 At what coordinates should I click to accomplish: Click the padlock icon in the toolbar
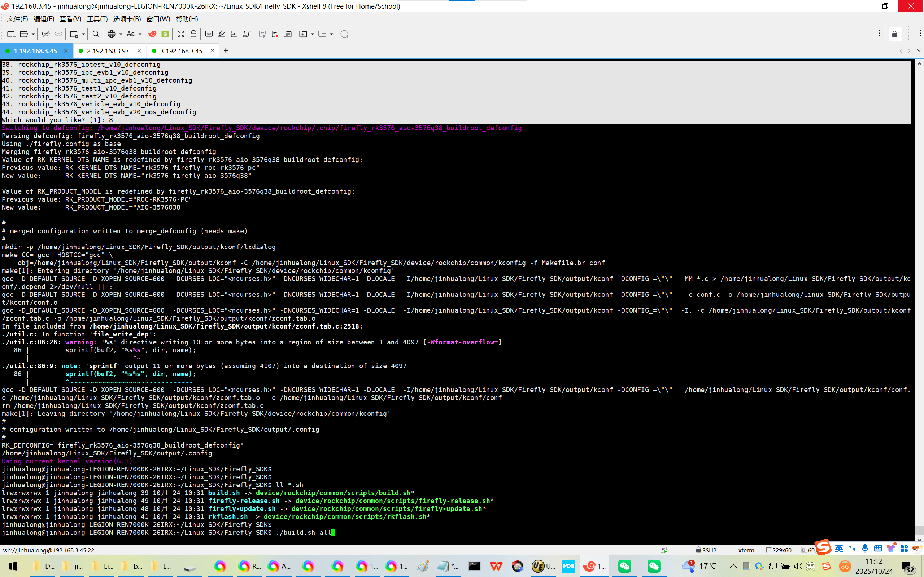(x=193, y=34)
